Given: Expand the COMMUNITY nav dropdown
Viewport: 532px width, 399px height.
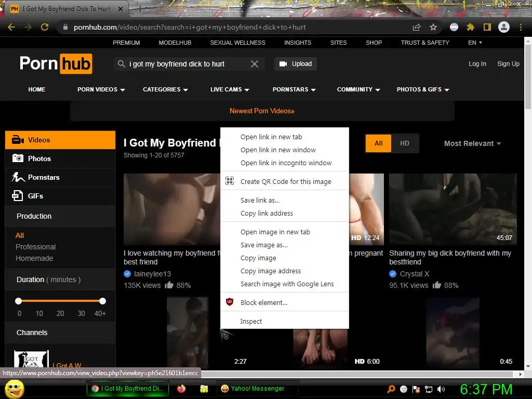Looking at the screenshot, I should point(358,89).
